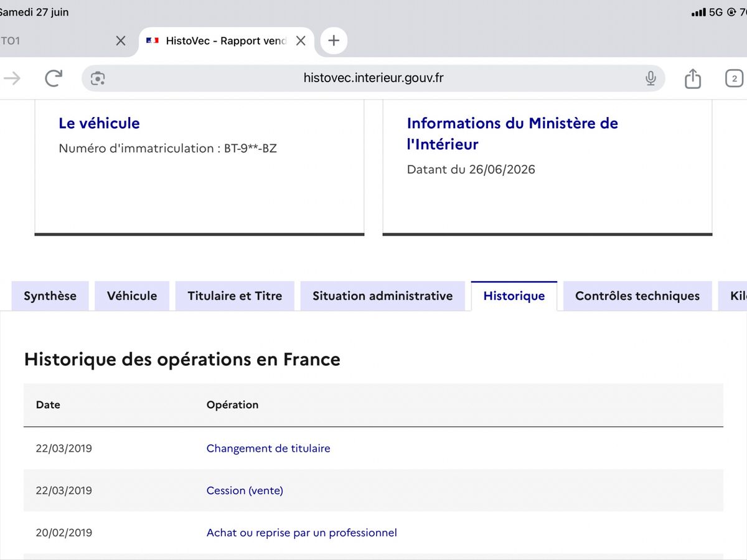
Task: Open the Véhicule tab
Action: click(x=132, y=296)
